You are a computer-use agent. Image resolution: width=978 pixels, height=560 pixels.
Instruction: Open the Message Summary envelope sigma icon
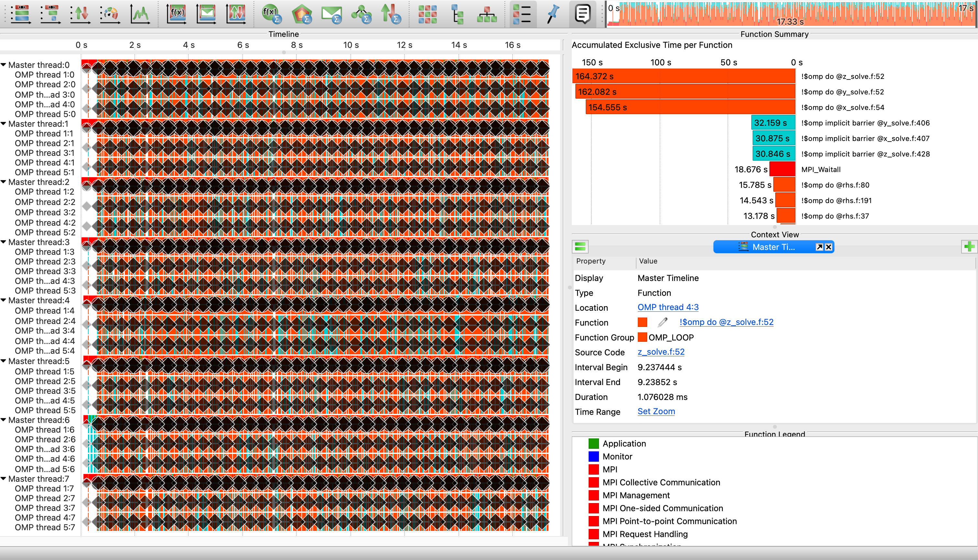[331, 14]
